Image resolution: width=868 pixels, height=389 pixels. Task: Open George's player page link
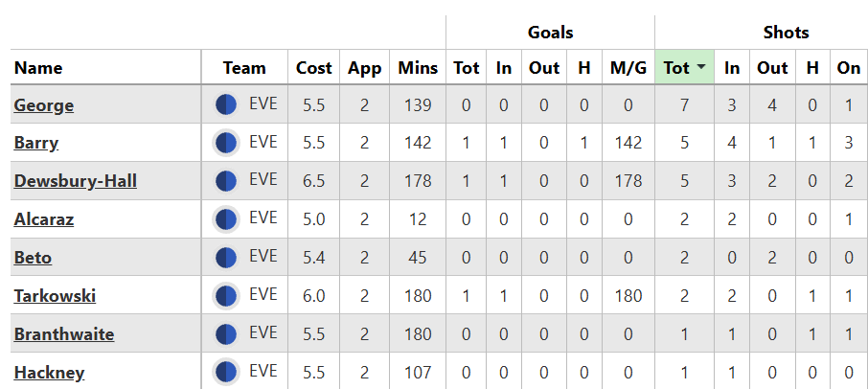click(44, 105)
